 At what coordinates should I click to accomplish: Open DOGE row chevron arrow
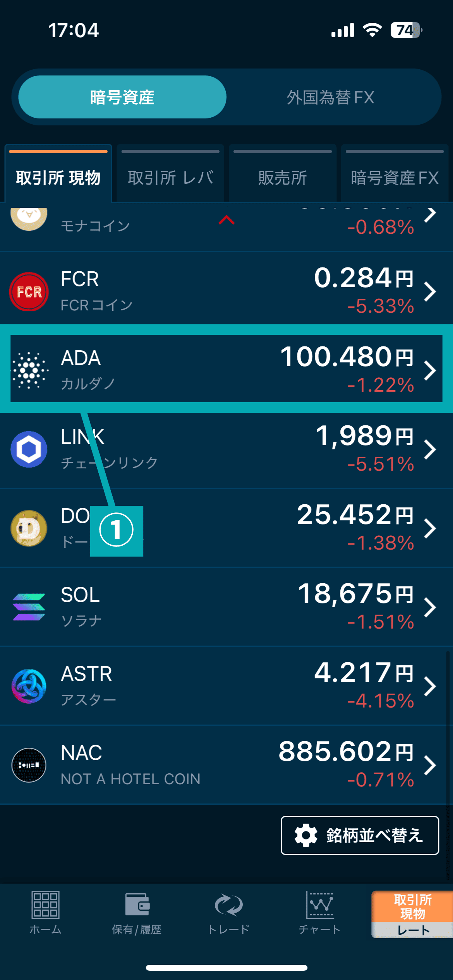coord(430,528)
